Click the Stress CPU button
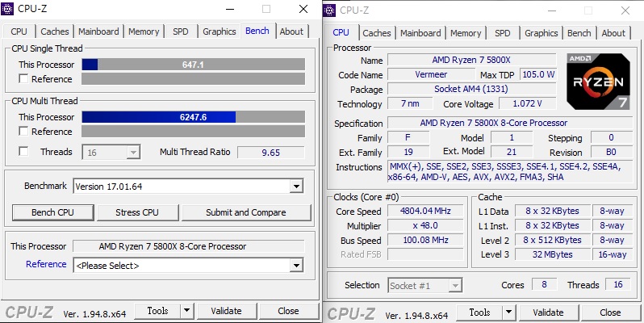 click(x=137, y=212)
